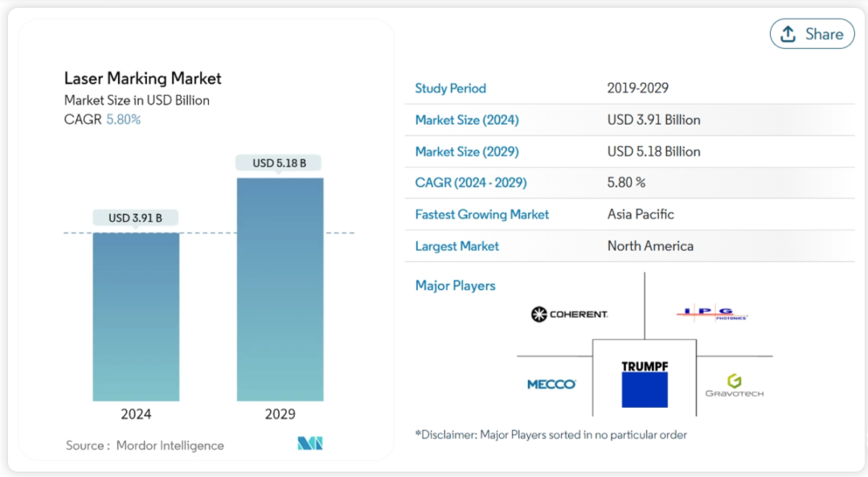Click the Gravotech logo

point(734,385)
